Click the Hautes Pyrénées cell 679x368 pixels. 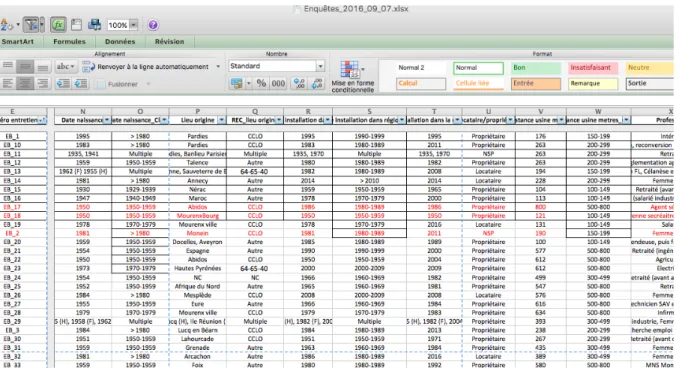click(x=197, y=268)
